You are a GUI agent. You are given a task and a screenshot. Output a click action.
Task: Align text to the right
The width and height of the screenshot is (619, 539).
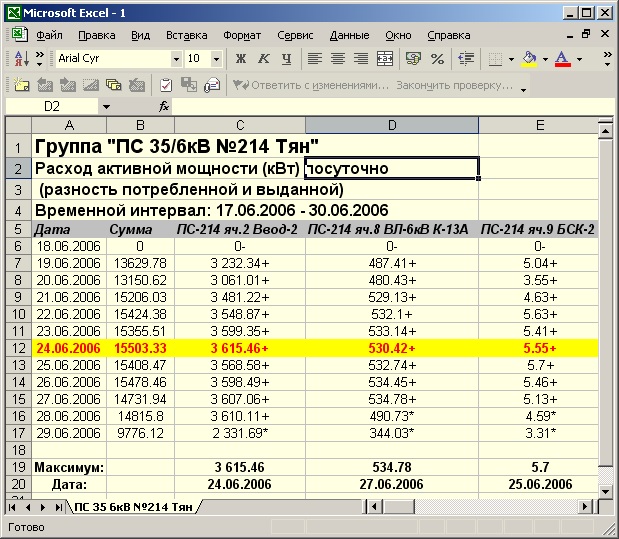pyautogui.click(x=359, y=59)
